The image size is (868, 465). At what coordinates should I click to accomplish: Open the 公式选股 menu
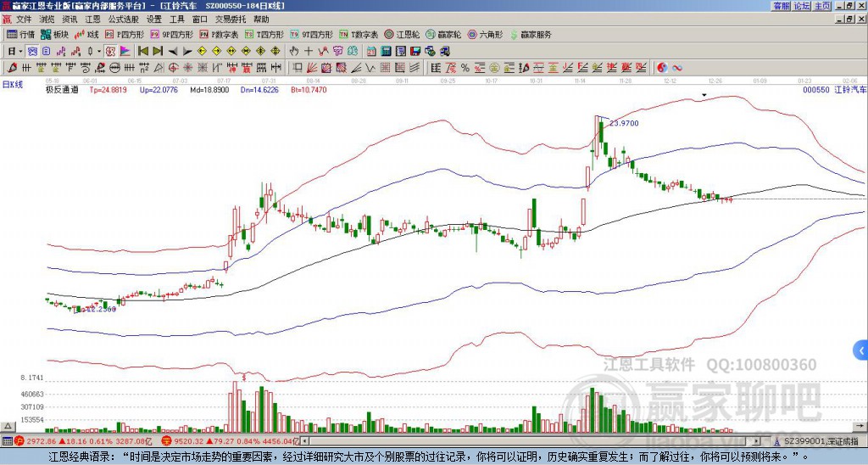pyautogui.click(x=124, y=20)
